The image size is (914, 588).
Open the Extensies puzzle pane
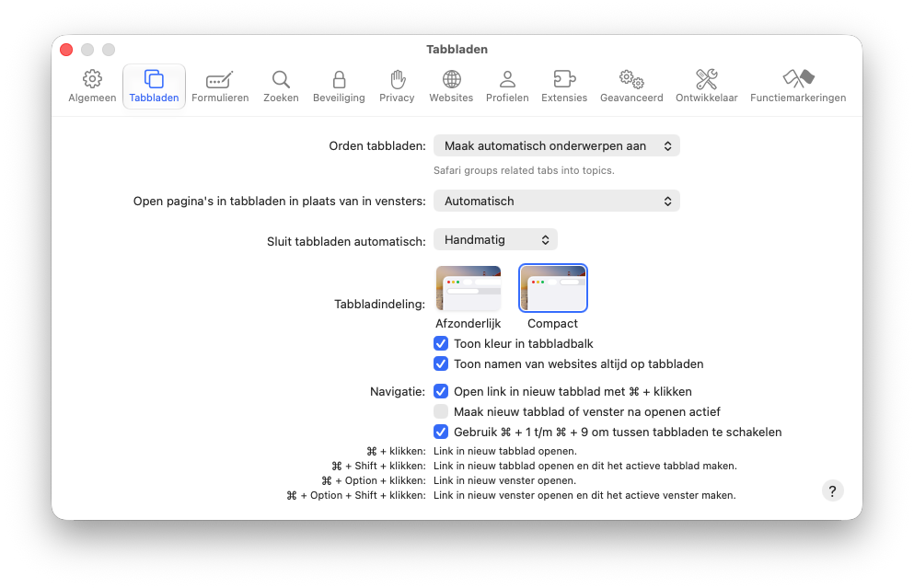564,86
